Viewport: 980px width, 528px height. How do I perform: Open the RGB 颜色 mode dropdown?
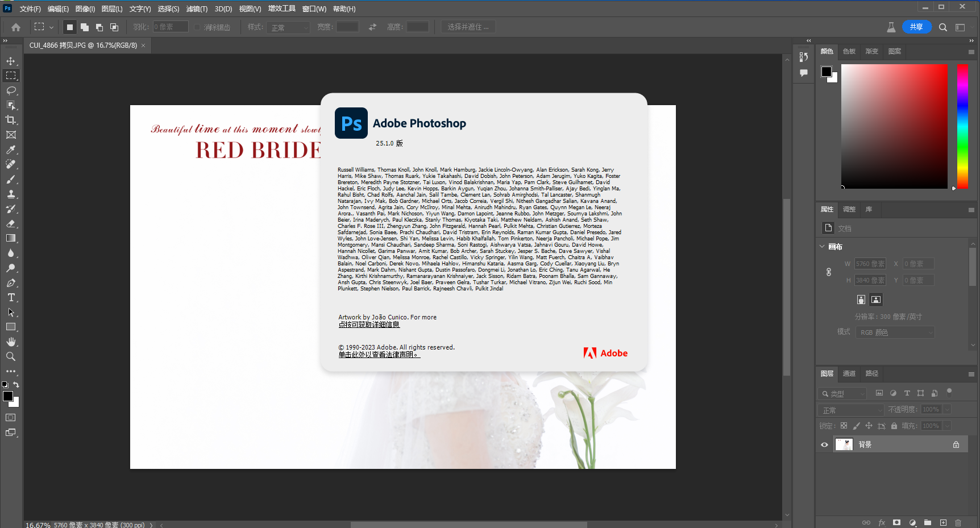point(895,332)
